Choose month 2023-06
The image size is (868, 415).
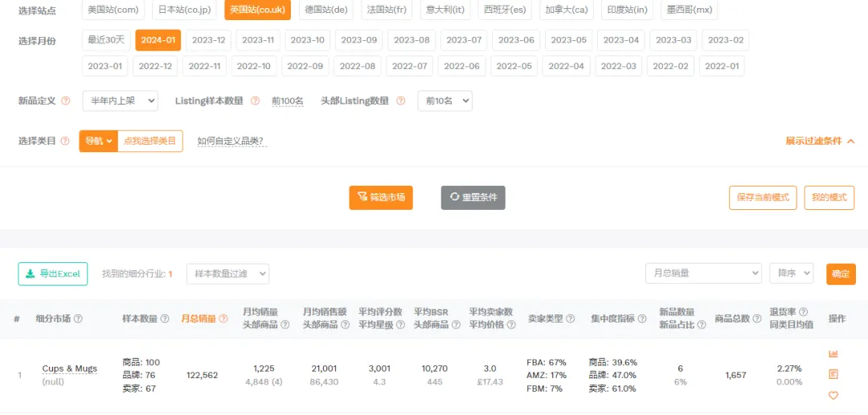pos(516,40)
